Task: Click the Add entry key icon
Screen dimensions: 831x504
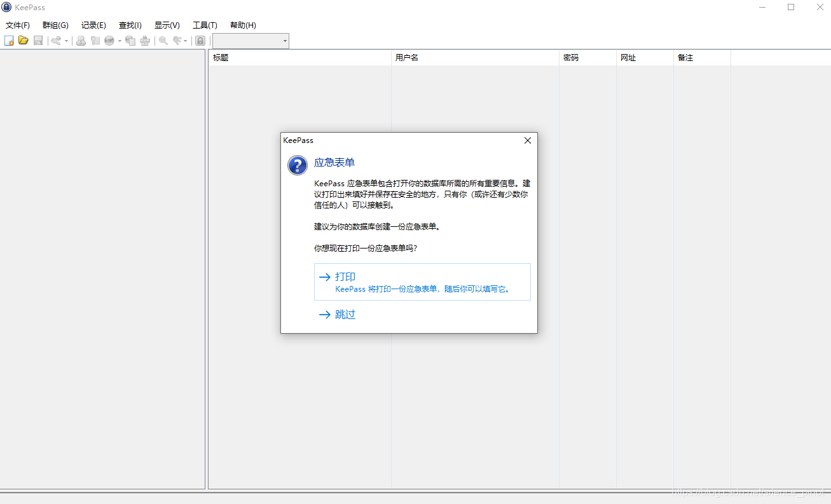Action: click(56, 41)
